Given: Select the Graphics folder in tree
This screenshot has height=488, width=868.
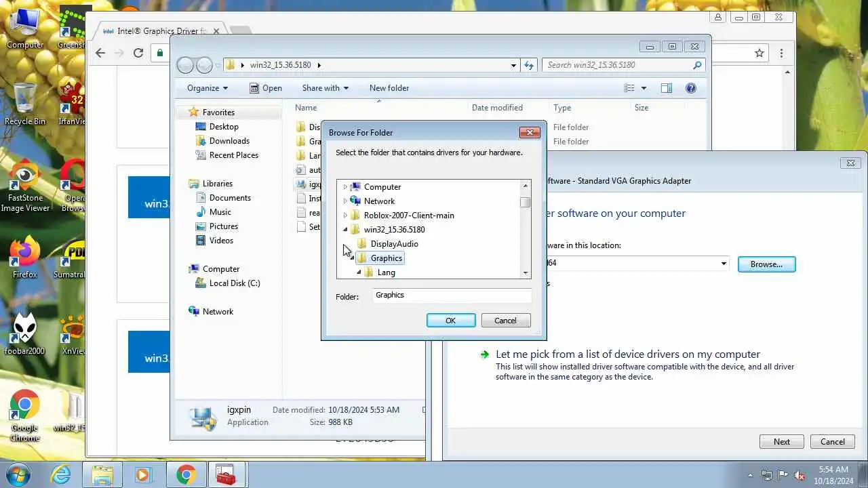Looking at the screenshot, I should click(387, 258).
